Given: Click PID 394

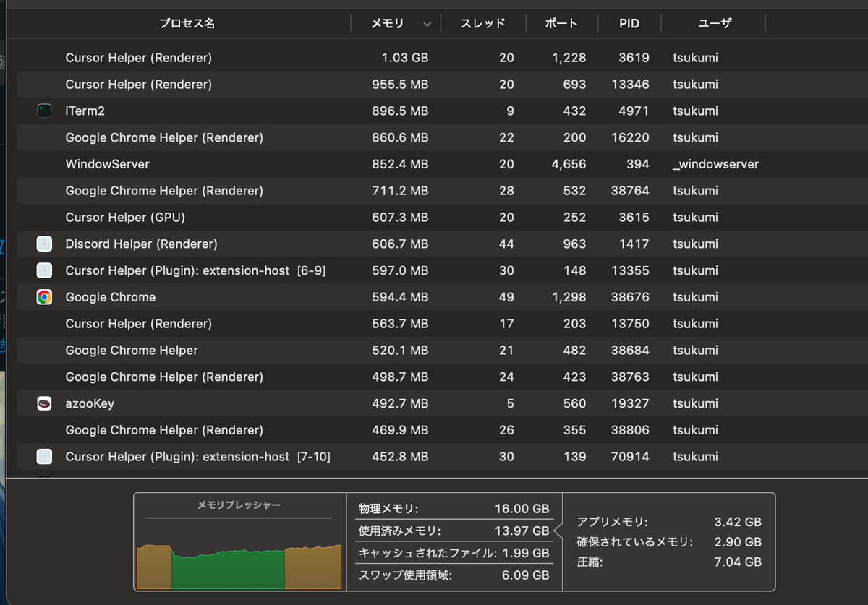Looking at the screenshot, I should [x=638, y=164].
